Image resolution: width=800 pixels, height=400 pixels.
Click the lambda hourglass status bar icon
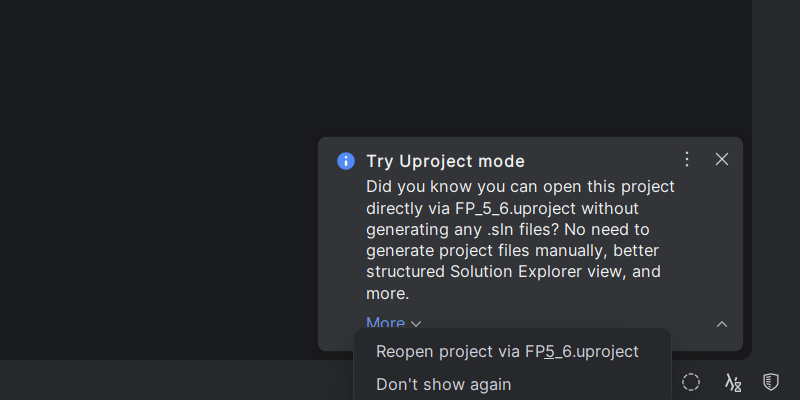(x=733, y=382)
